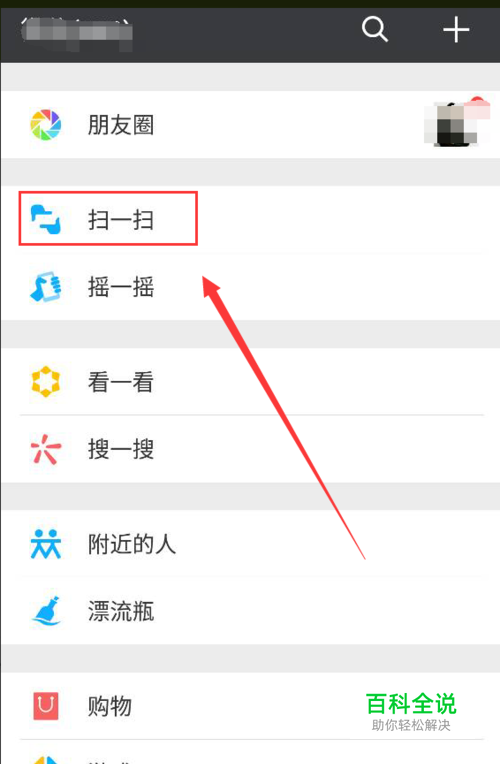Select 摇一摇 shake option

coord(250,286)
